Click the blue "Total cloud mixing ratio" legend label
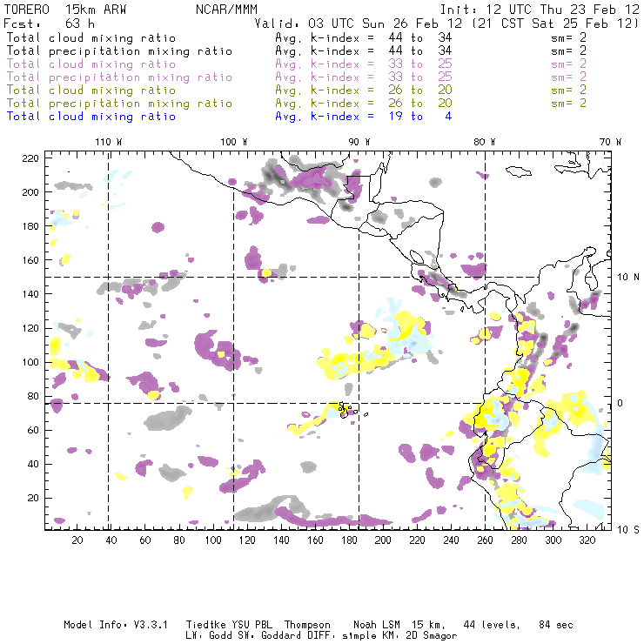The width and height of the screenshot is (644, 644). click(91, 117)
